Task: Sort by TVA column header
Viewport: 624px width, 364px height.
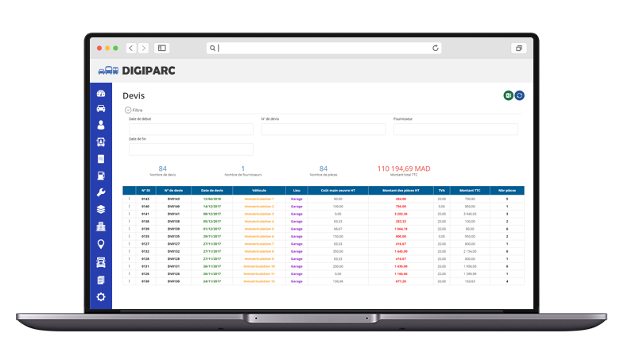Action: [x=441, y=191]
